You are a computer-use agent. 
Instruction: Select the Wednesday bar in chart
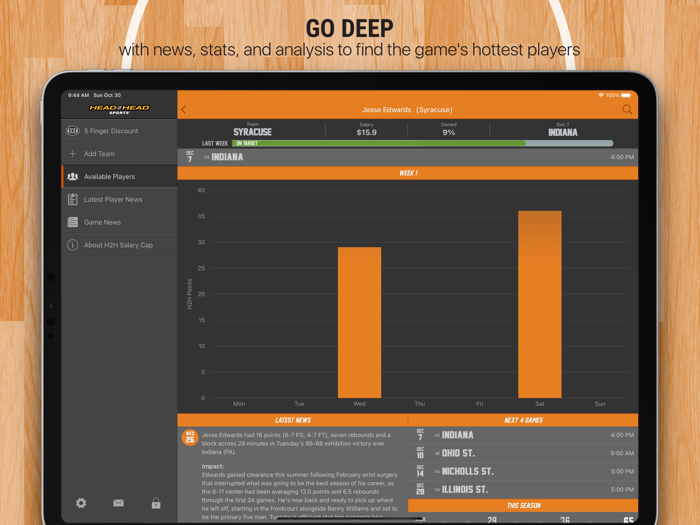[359, 322]
